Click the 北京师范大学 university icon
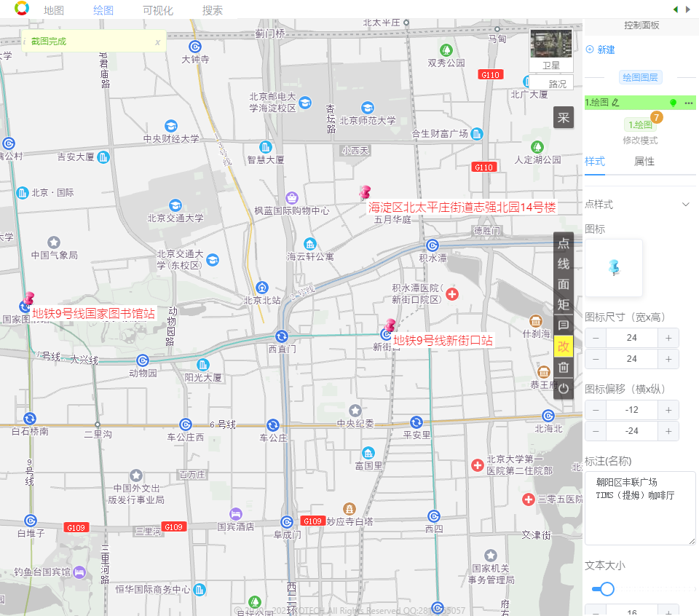This screenshot has width=699, height=616. click(367, 108)
